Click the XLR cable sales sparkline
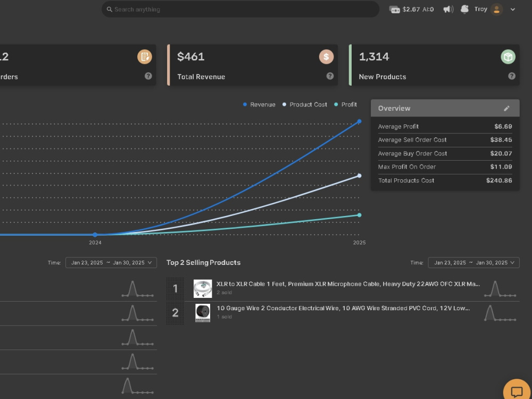This screenshot has width=532, height=399. pos(500,289)
